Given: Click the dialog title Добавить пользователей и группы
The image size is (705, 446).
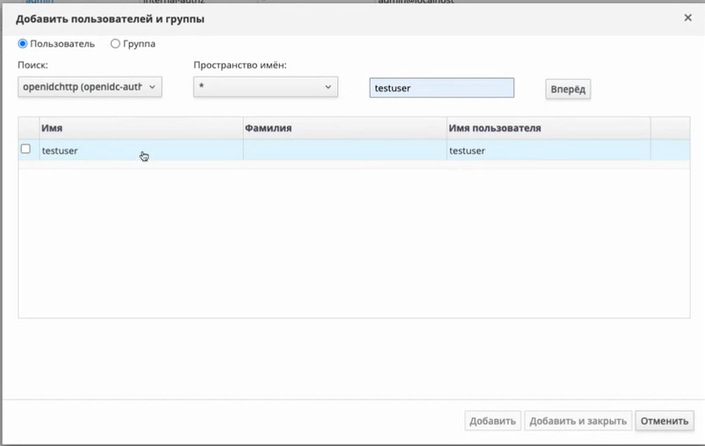Looking at the screenshot, I should pos(105,19).
